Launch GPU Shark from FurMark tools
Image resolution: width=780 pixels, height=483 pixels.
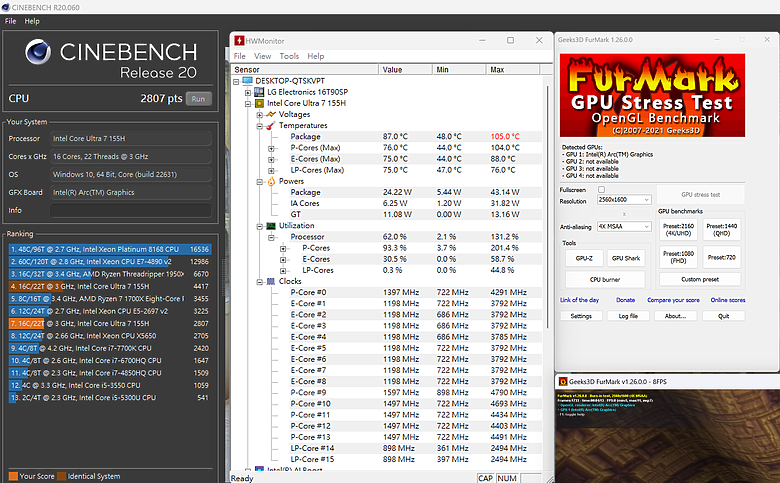[626, 258]
